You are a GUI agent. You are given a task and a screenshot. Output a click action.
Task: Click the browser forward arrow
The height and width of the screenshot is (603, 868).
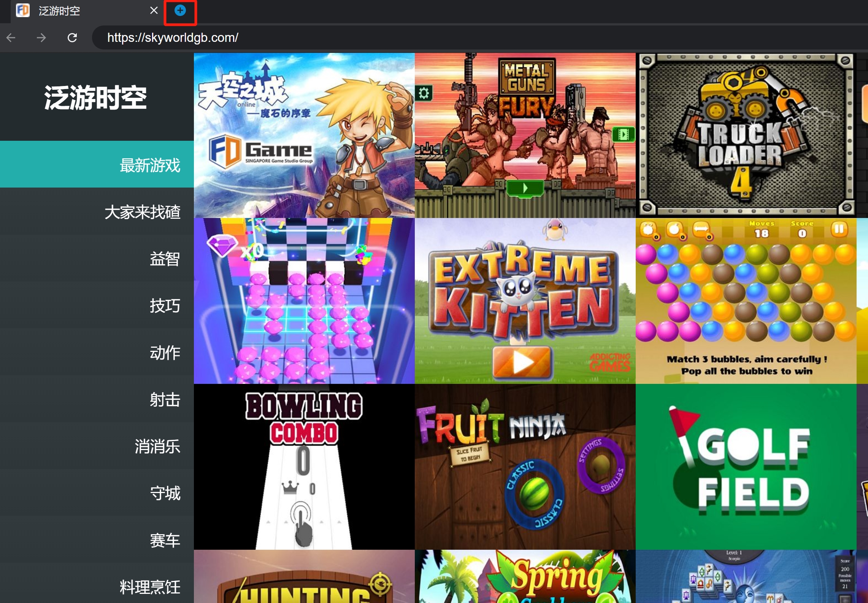(x=41, y=38)
